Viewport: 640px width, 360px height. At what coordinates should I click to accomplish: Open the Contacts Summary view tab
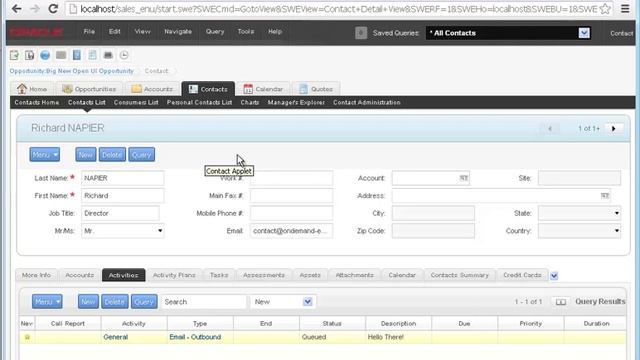tap(460, 275)
